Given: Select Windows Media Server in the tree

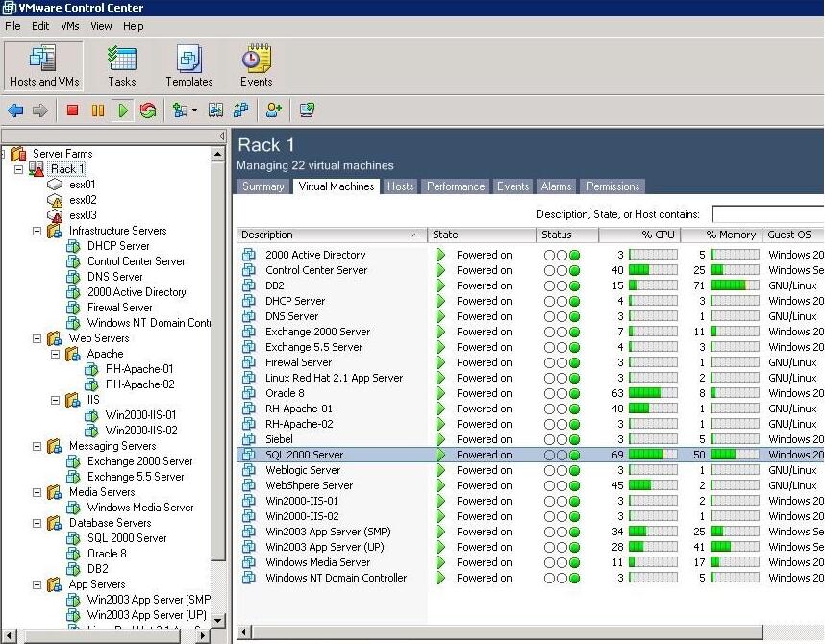Looking at the screenshot, I should [x=140, y=508].
